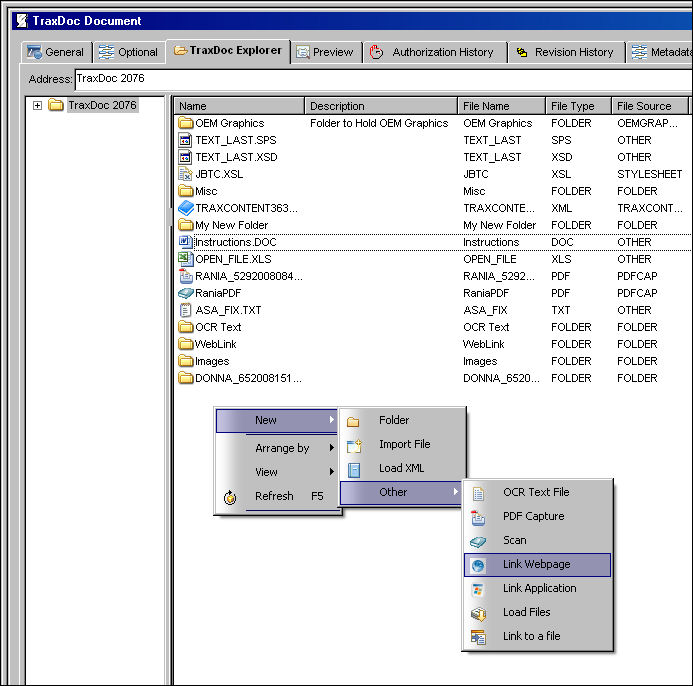Sort by the Description column header
Viewport: 693px width, 686px height.
click(381, 106)
